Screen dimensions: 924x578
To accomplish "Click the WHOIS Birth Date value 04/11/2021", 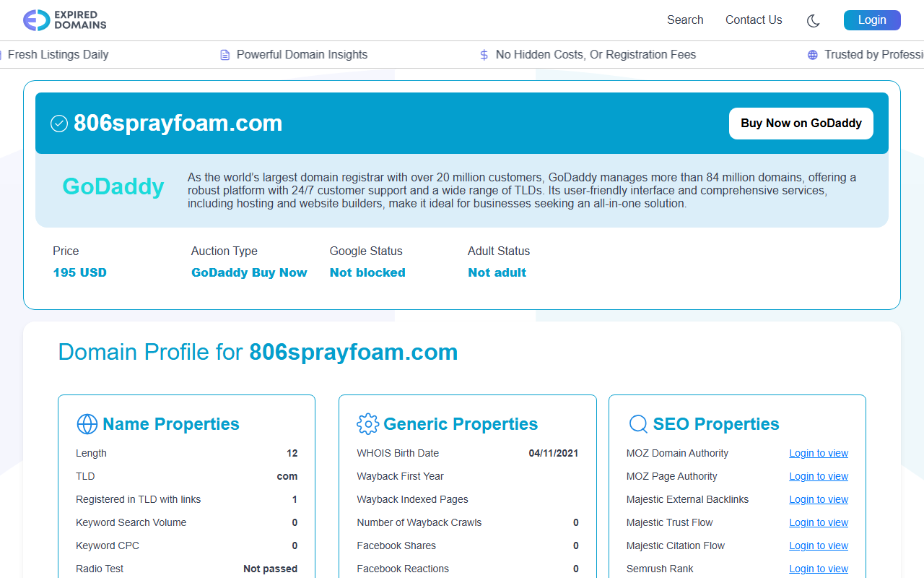I will [x=554, y=453].
